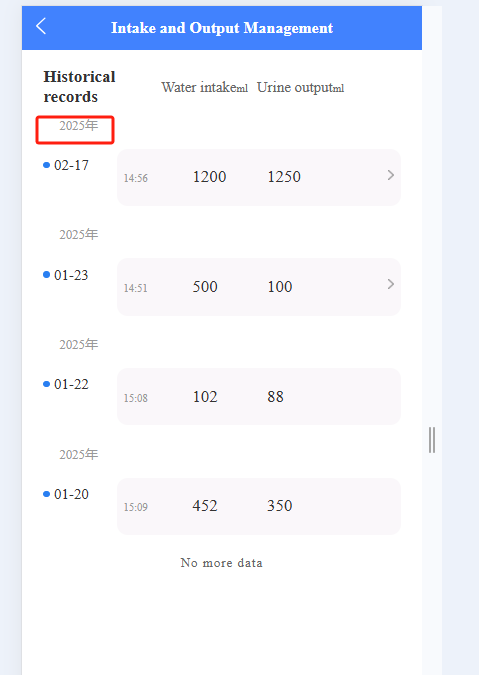479x675 pixels.
Task: Select the 15:09 record card
Action: (x=259, y=506)
